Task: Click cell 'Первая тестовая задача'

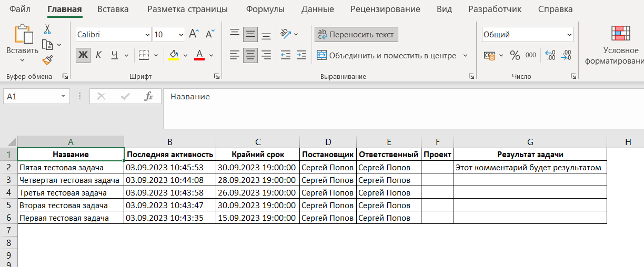Action: coord(71,218)
